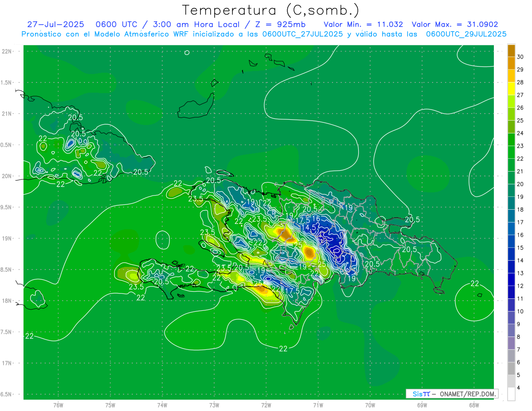The image size is (532, 411).
Task: Click the legend scale label "4"
Action: [519, 388]
